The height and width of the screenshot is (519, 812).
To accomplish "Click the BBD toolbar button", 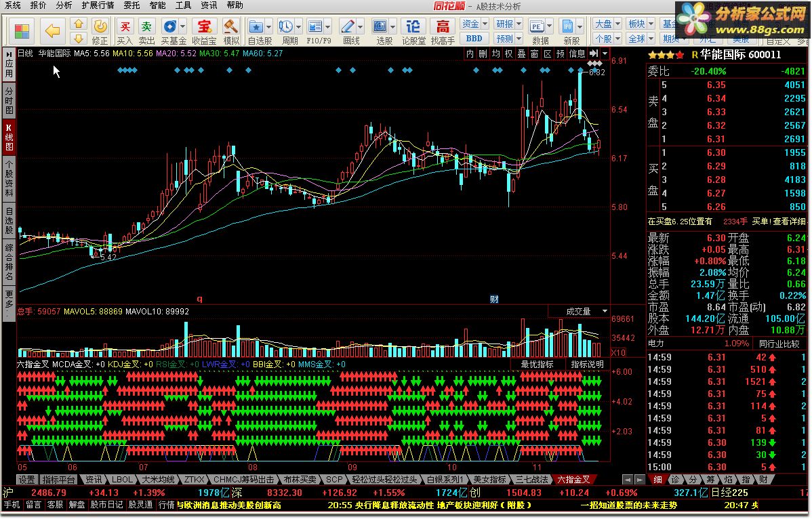I will tap(474, 39).
